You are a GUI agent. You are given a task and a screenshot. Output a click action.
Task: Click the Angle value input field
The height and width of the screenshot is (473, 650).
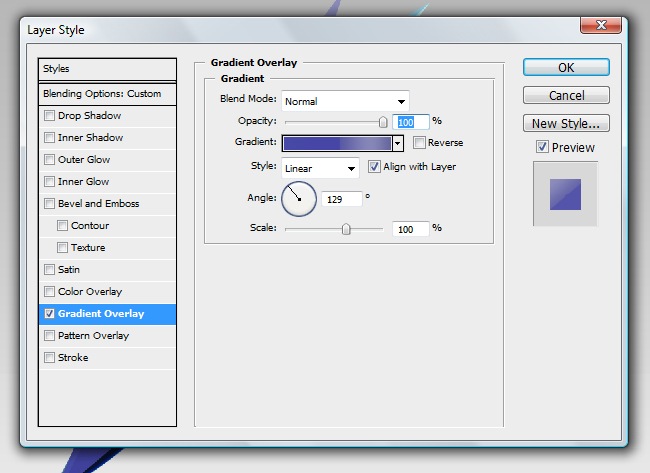pyautogui.click(x=341, y=199)
